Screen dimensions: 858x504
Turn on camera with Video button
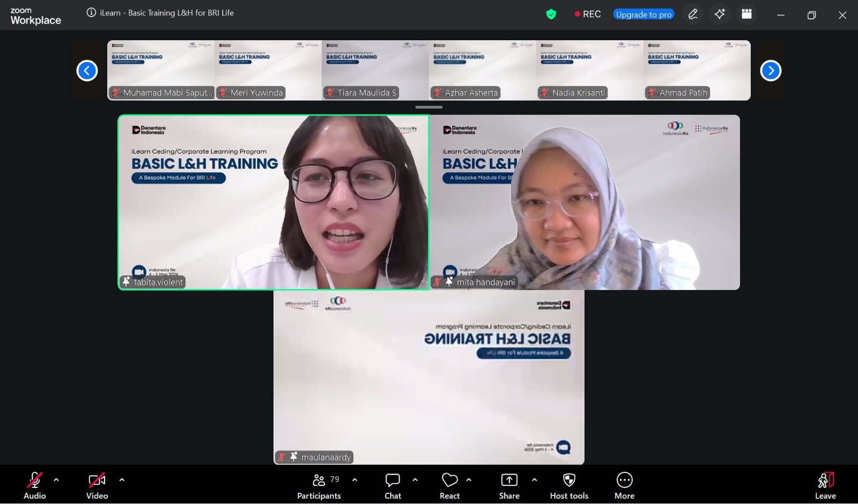97,486
